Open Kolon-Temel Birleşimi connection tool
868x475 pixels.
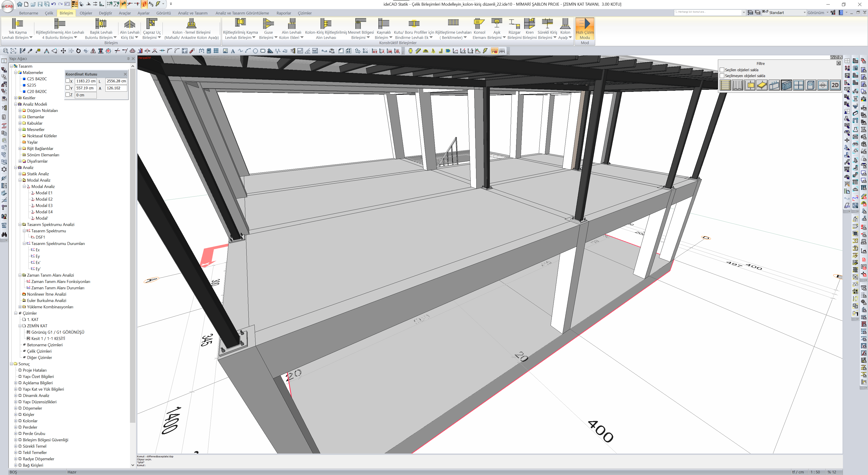191,24
